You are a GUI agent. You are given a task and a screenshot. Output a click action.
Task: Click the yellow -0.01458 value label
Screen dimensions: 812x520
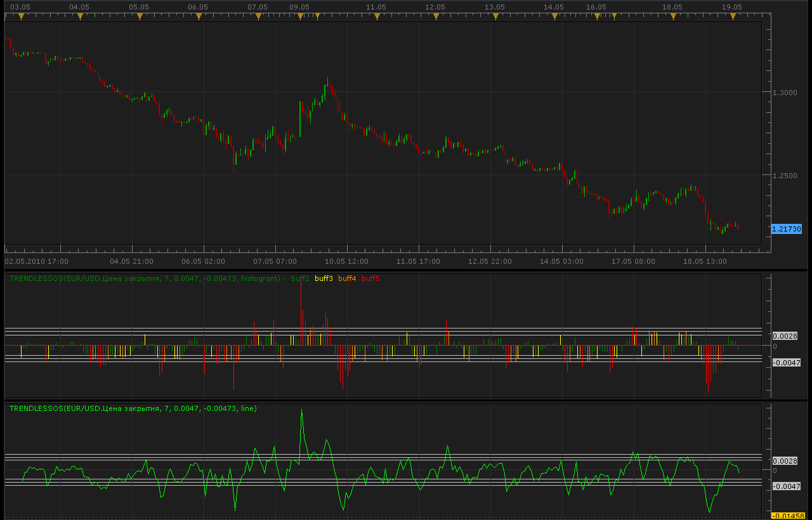788,516
